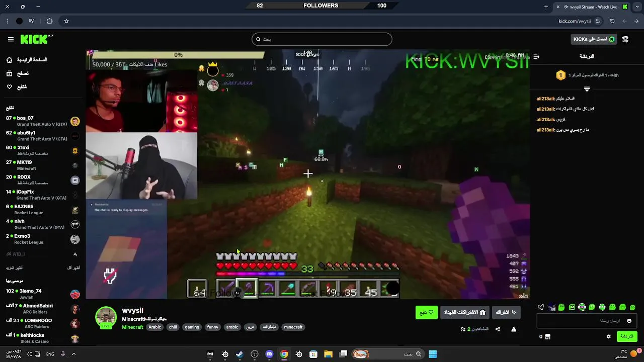
Task: Click the Windows taskbar search box
Action: (387, 354)
